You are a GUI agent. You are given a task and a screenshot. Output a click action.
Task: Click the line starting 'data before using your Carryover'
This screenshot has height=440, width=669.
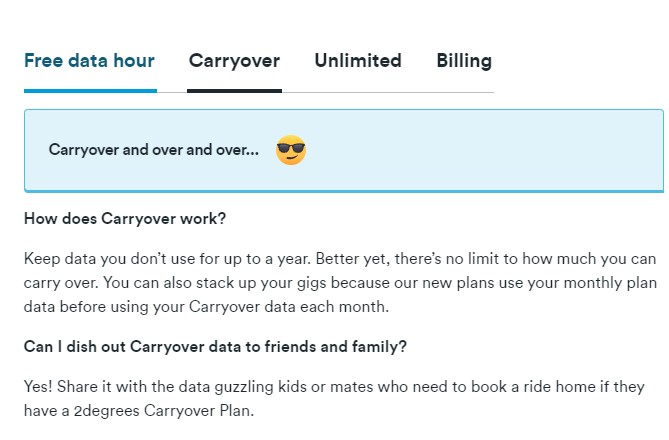pos(207,306)
